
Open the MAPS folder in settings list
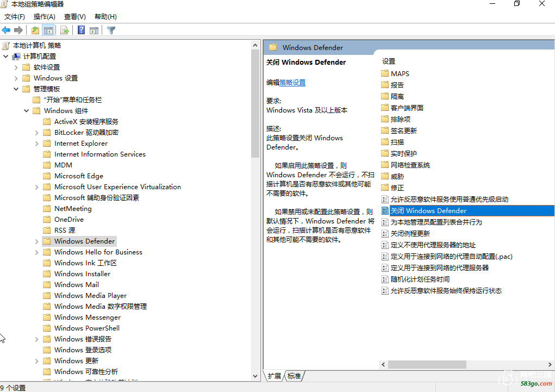tap(400, 73)
